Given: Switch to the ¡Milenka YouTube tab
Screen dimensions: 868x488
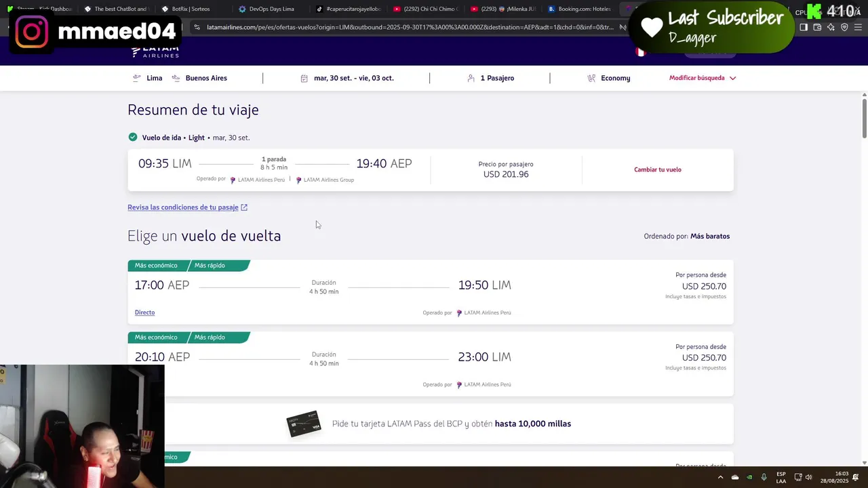Looking at the screenshot, I should pos(503,9).
